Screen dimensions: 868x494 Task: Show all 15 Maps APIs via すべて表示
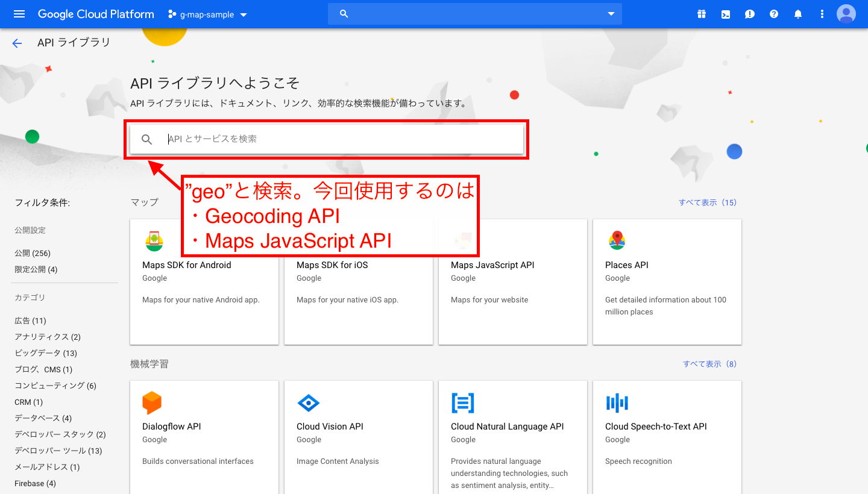(708, 202)
